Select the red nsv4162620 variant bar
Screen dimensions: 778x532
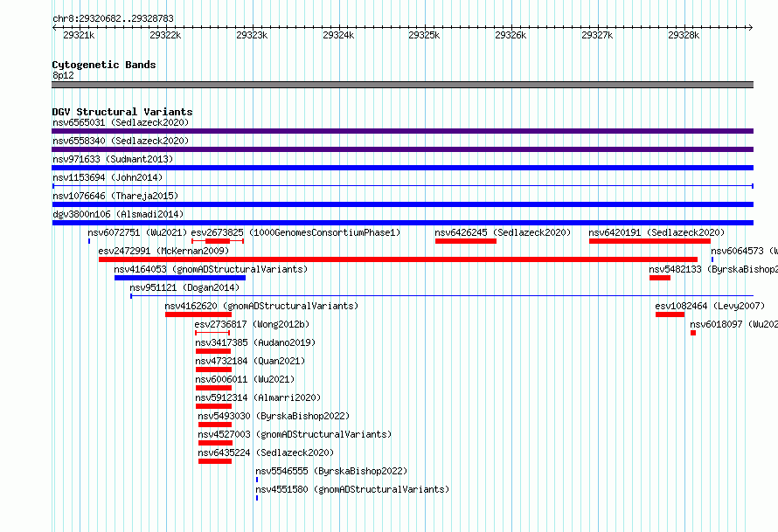pyautogui.click(x=198, y=314)
